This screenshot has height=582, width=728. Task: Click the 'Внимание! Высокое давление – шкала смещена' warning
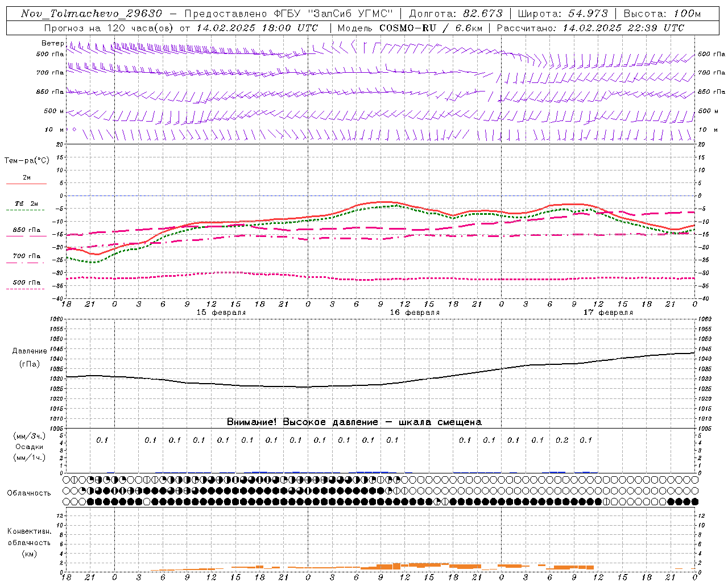[x=354, y=422]
